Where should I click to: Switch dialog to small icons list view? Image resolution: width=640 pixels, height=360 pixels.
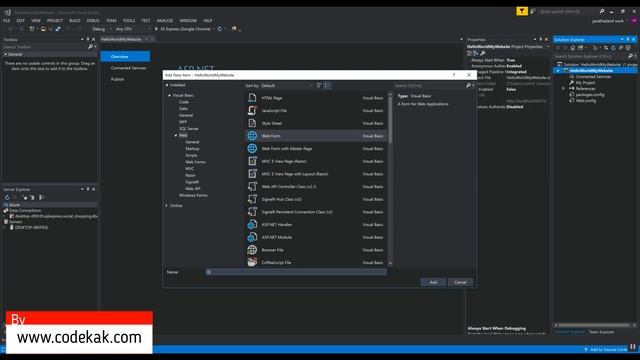(x=319, y=85)
